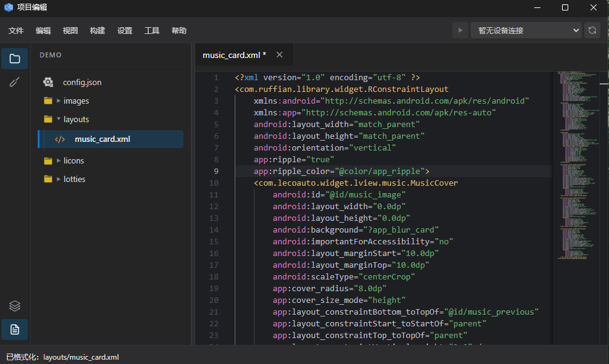Click the config.json gear icon

pos(48,82)
